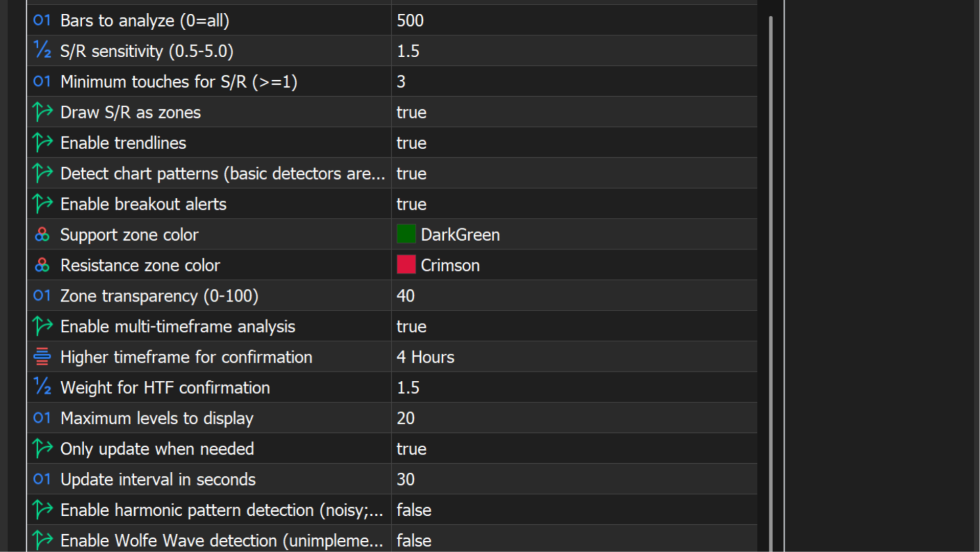Open the DarkGreen color dropdown

pos(460,235)
